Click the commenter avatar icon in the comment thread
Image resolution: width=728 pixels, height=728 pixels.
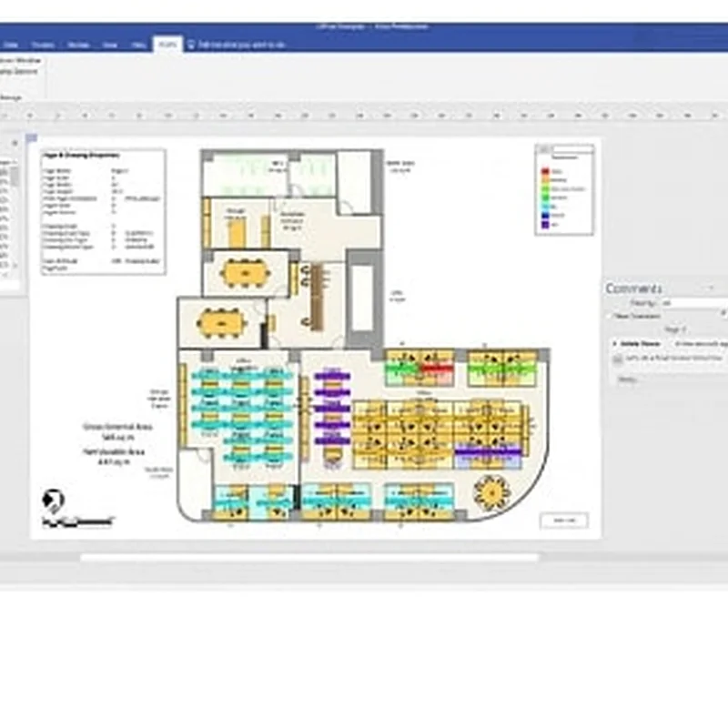[618, 359]
